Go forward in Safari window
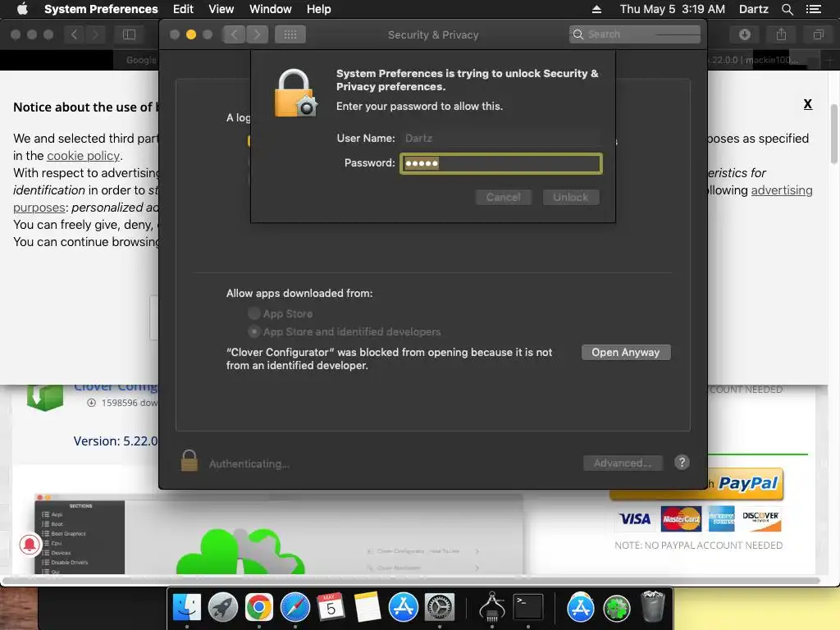 coord(96,34)
